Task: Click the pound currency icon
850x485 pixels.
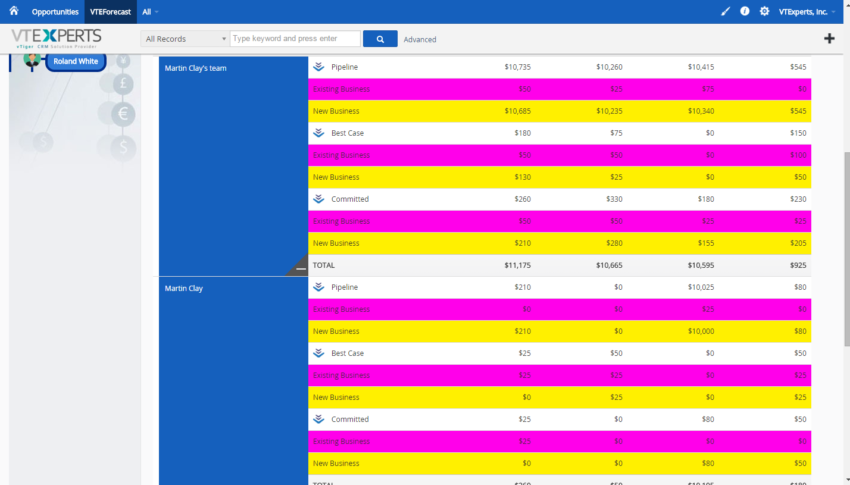Action: (123, 83)
